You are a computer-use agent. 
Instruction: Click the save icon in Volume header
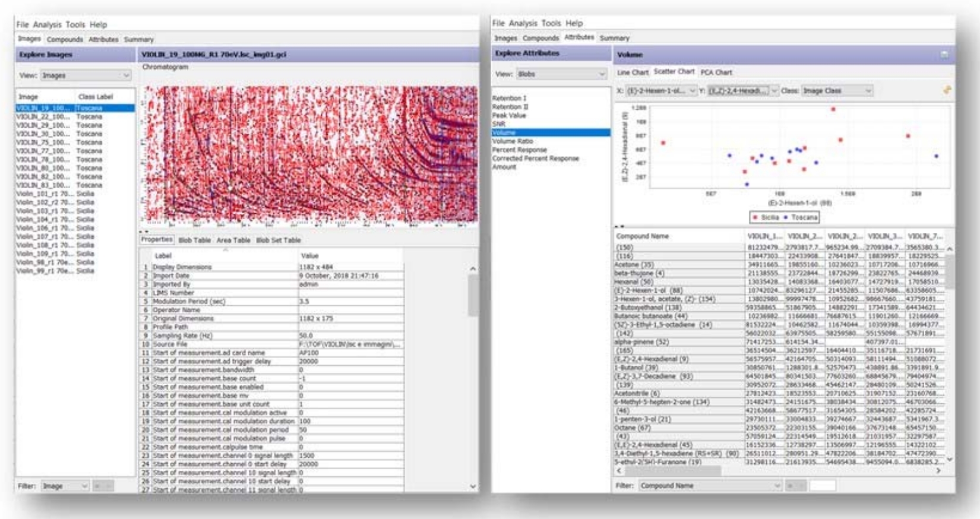pos(944,55)
